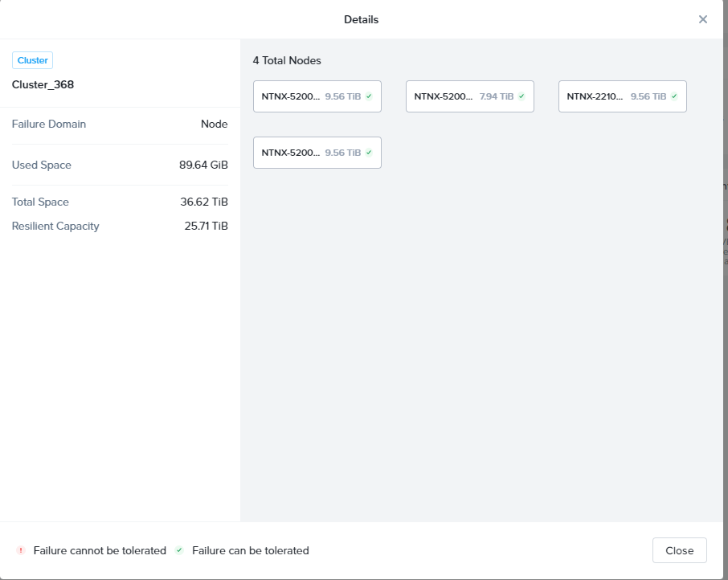This screenshot has height=580, width=728.
Task: Close the Details dialog with the X icon
Action: coord(702,19)
